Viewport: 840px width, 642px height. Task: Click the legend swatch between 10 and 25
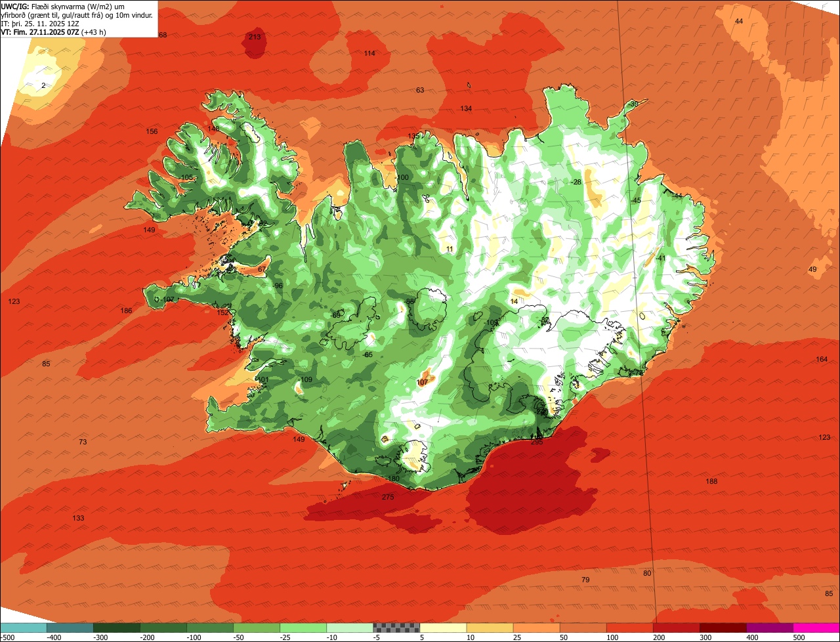[x=490, y=628]
